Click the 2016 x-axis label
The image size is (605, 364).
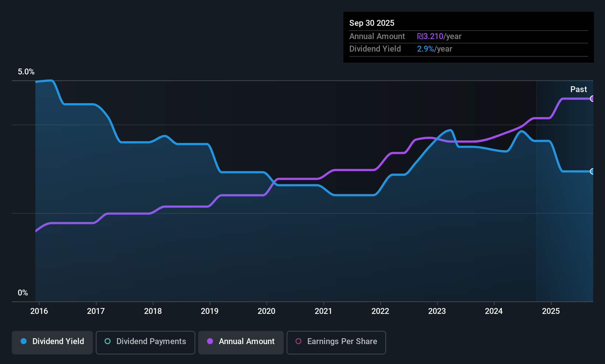pyautogui.click(x=39, y=311)
